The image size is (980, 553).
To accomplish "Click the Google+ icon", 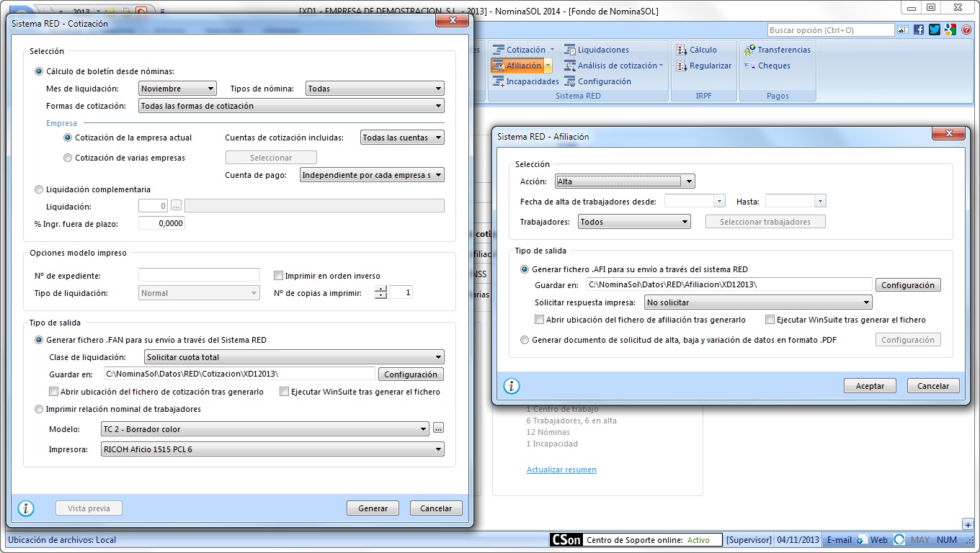I will point(950,30).
